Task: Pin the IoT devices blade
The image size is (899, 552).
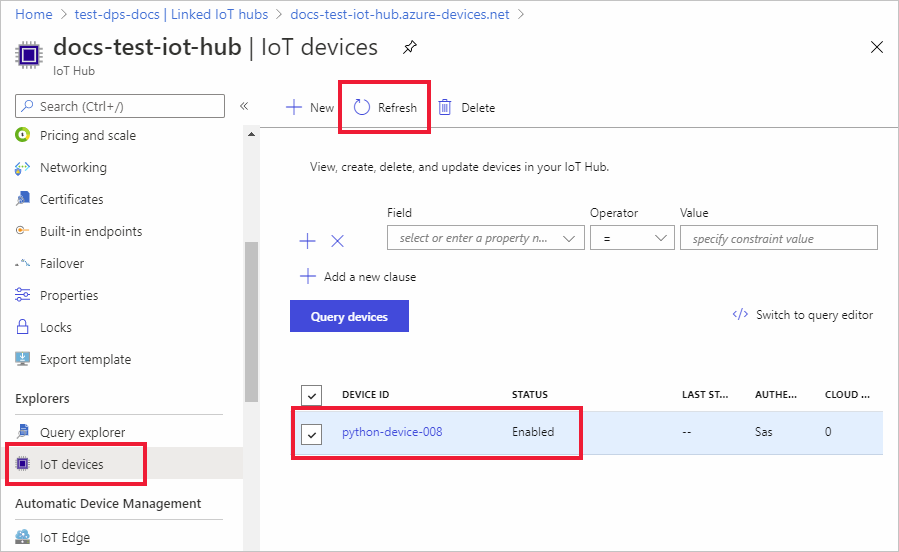Action: pos(410,47)
